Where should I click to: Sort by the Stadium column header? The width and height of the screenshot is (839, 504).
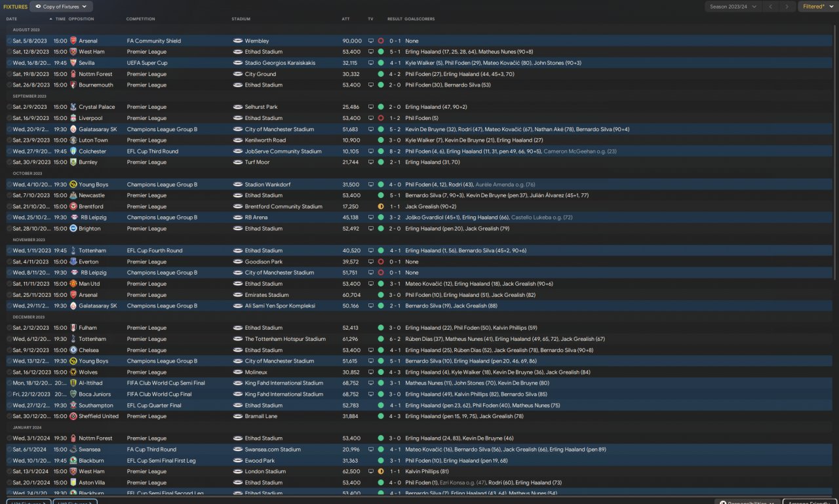[241, 19]
